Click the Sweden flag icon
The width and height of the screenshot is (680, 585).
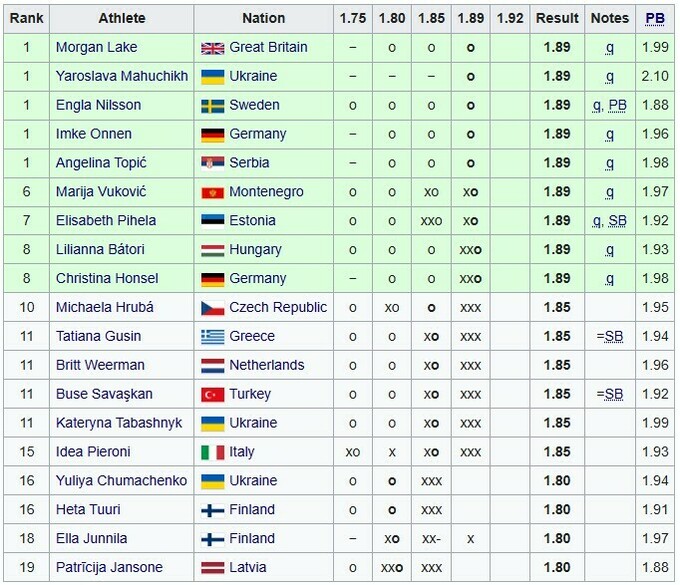pos(212,105)
